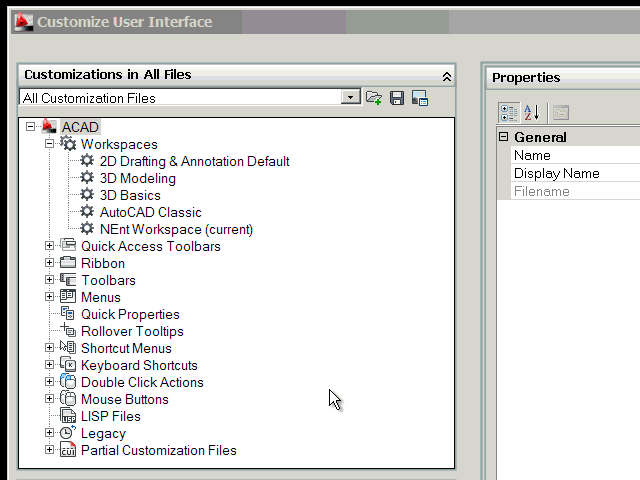This screenshot has height=480, width=640.
Task: Select Quick Properties in the tree
Action: point(130,314)
